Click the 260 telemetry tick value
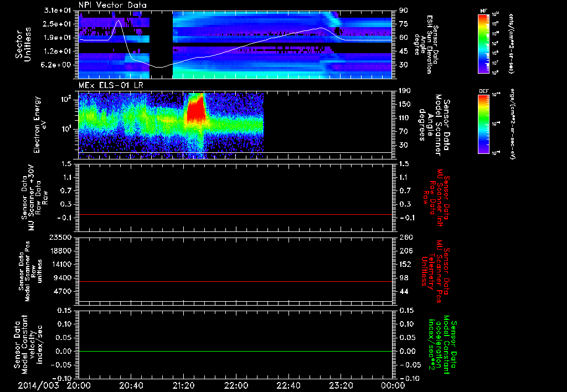This screenshot has height=392, width=567. click(405, 238)
